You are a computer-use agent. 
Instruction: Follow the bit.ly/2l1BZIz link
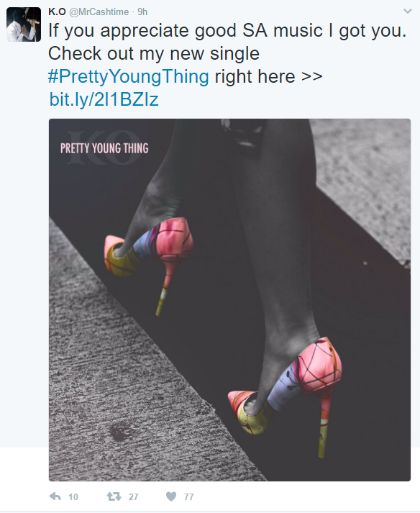(104, 99)
